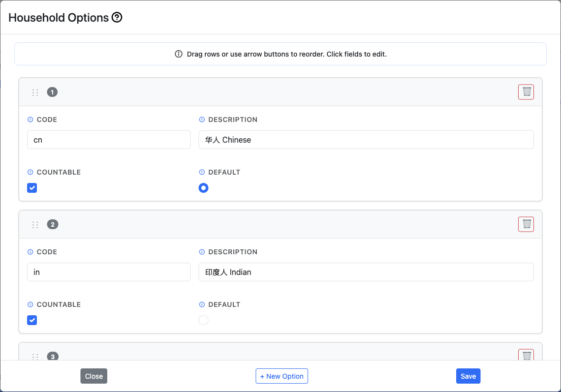Click the info icon in the instruction banner
561x392 pixels.
tap(178, 54)
